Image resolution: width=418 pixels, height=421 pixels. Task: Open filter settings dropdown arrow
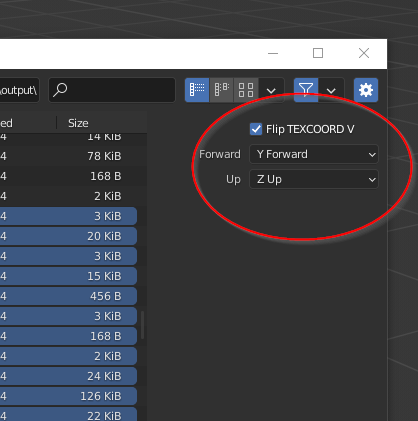tap(331, 90)
